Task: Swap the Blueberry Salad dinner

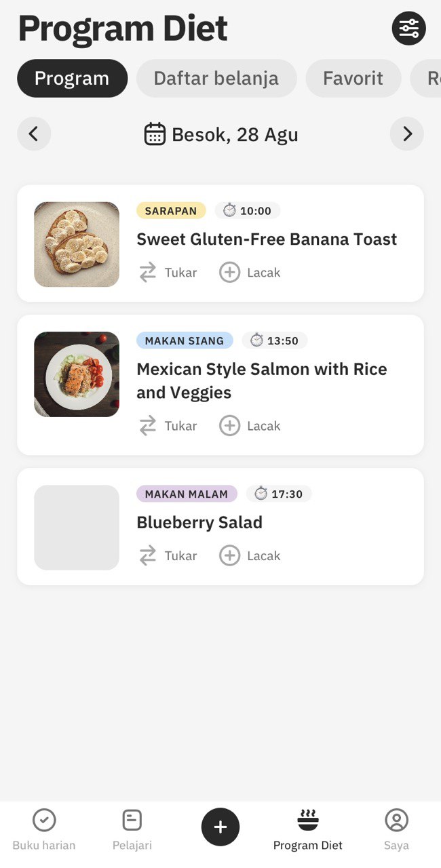Action: (168, 555)
